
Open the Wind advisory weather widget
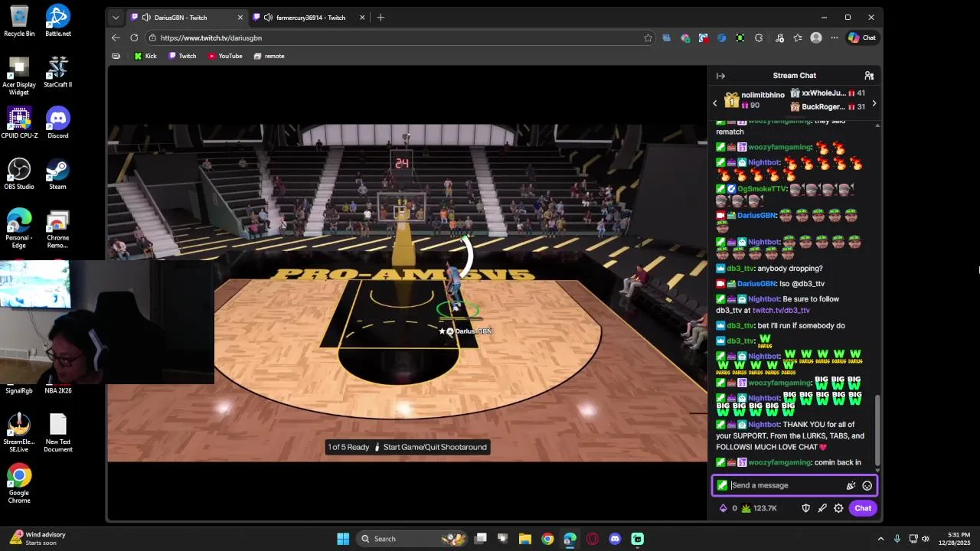point(38,539)
